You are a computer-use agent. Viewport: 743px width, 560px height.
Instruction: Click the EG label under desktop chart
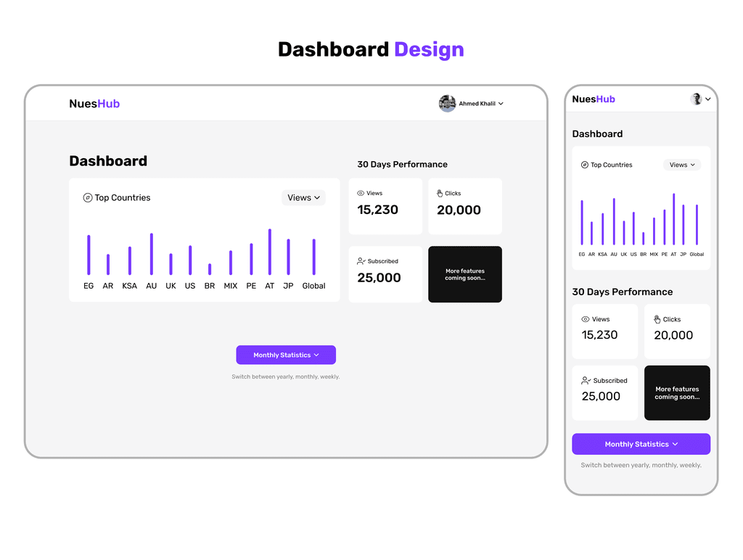tap(89, 286)
